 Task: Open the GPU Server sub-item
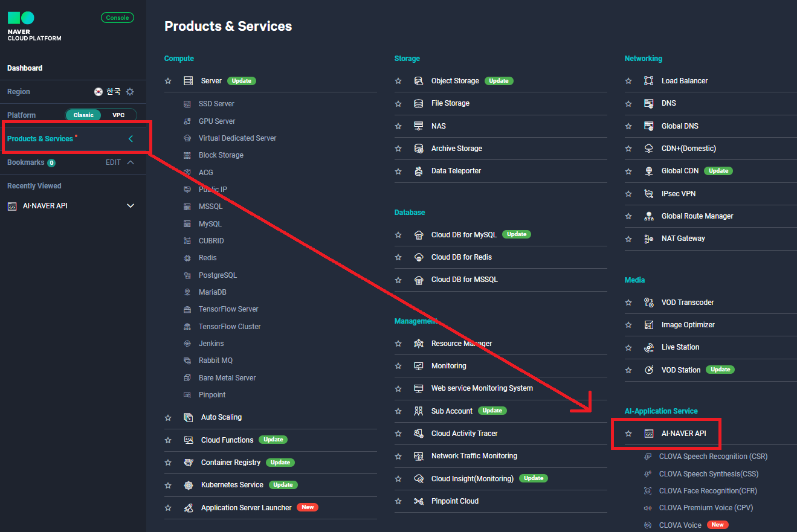[x=217, y=121]
